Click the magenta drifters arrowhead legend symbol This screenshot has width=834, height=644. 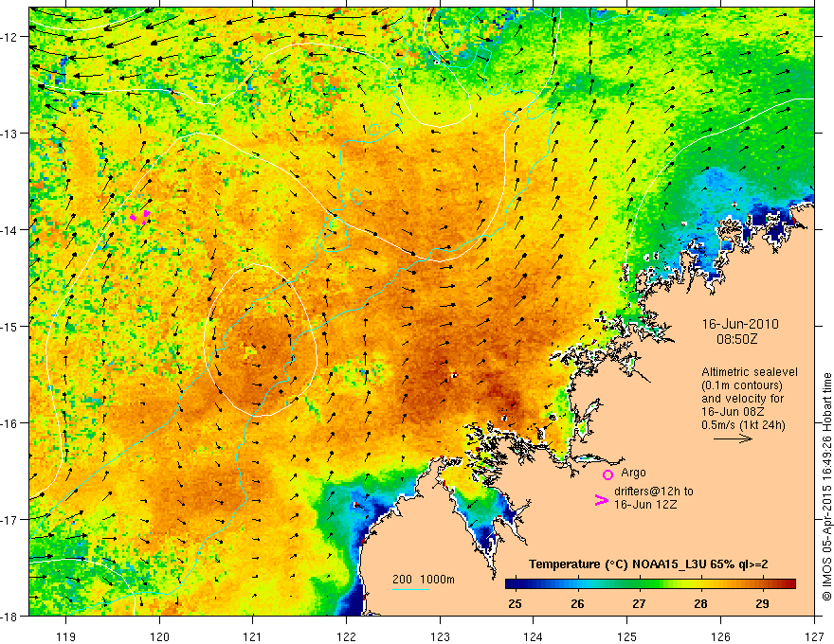tap(601, 500)
